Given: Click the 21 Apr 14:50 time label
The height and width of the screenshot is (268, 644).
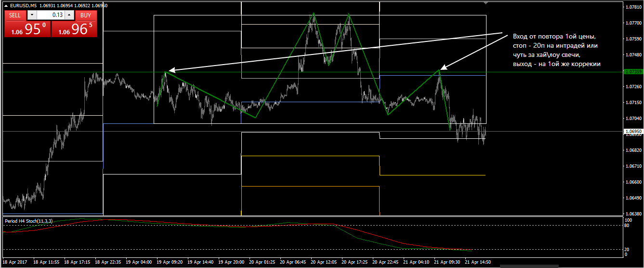Looking at the screenshot, I should tap(477, 262).
